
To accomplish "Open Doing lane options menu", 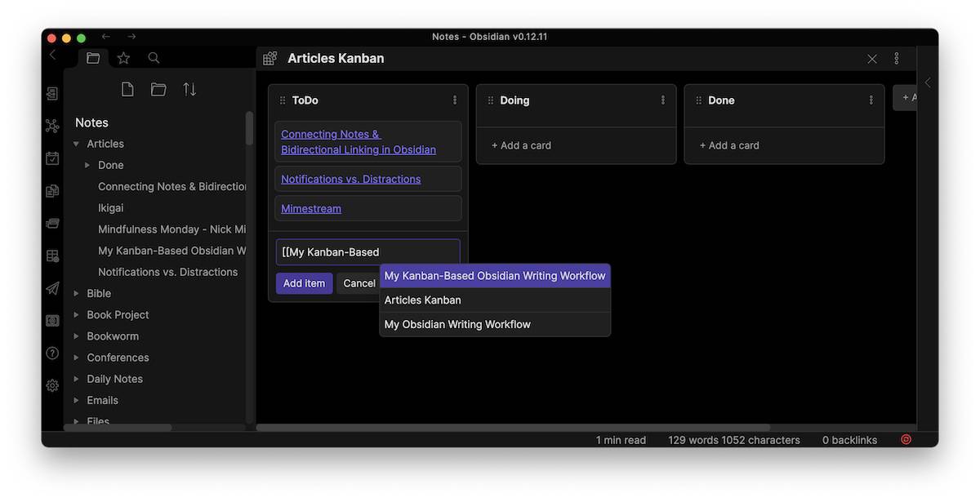I will tap(663, 100).
